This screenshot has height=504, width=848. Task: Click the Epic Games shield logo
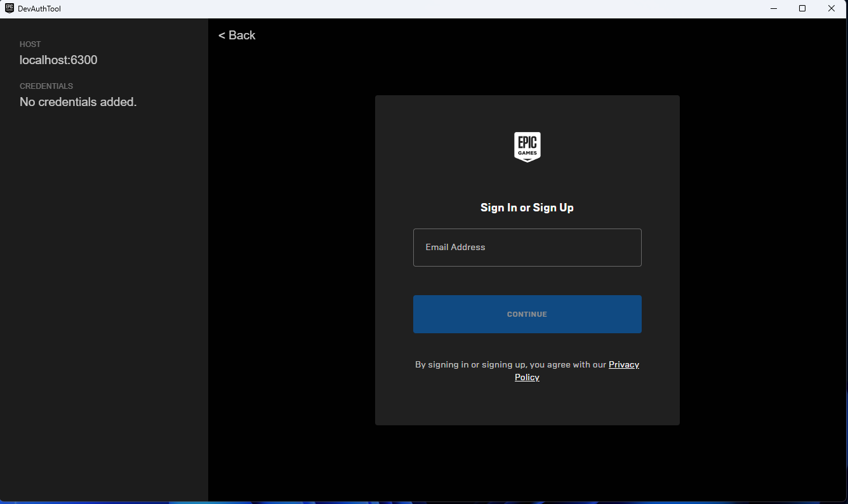point(527,147)
